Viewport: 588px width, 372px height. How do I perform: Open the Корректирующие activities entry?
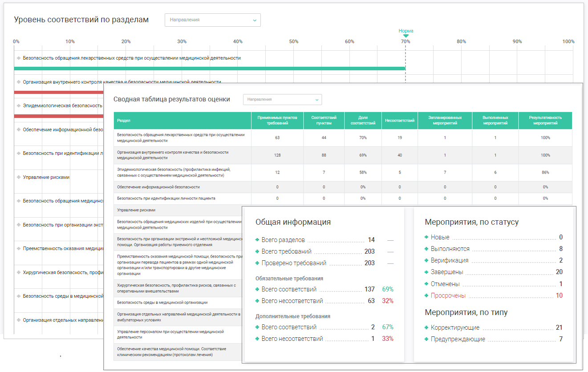[x=455, y=328]
